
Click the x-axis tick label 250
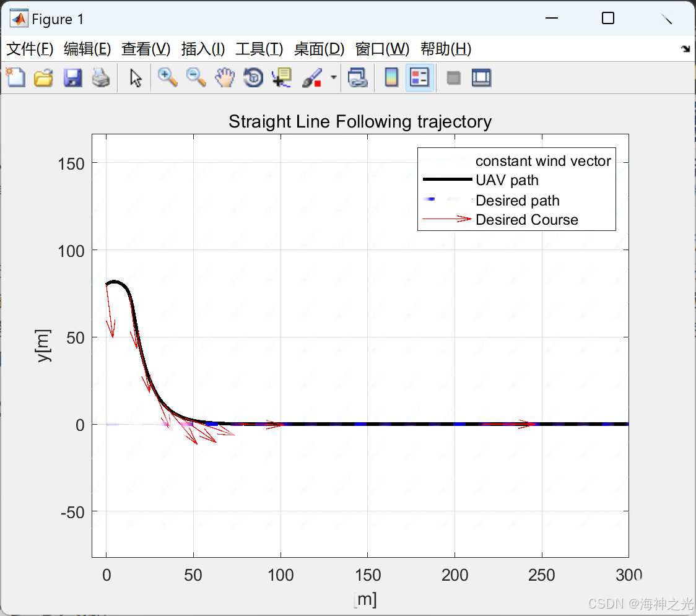(x=542, y=575)
